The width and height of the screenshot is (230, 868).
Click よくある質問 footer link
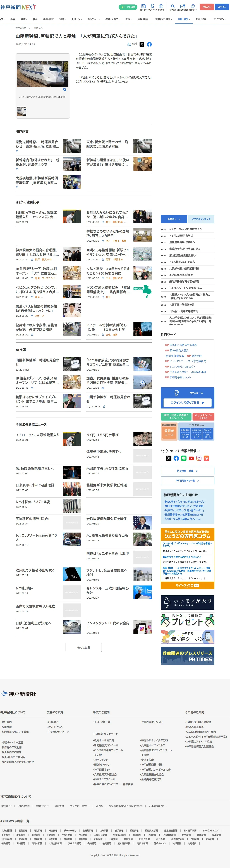pos(24,806)
